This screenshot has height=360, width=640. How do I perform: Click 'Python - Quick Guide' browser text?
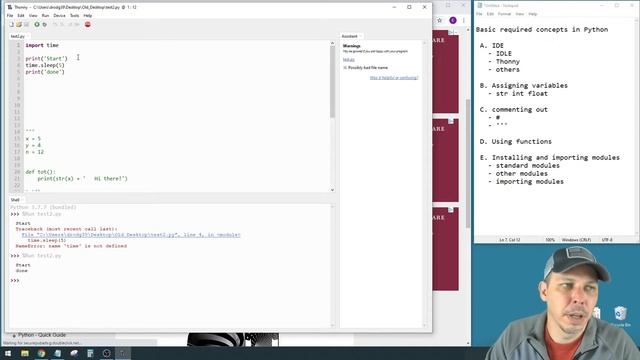41,335
